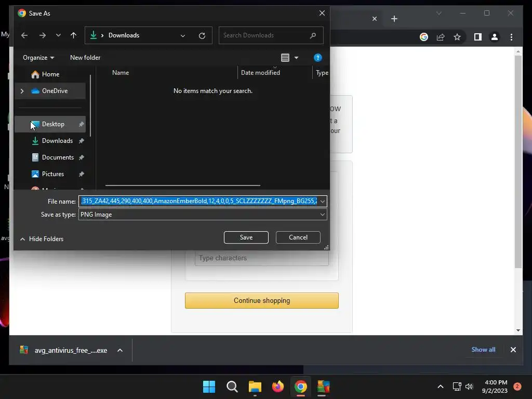Open Firefox from taskbar

pyautogui.click(x=278, y=387)
